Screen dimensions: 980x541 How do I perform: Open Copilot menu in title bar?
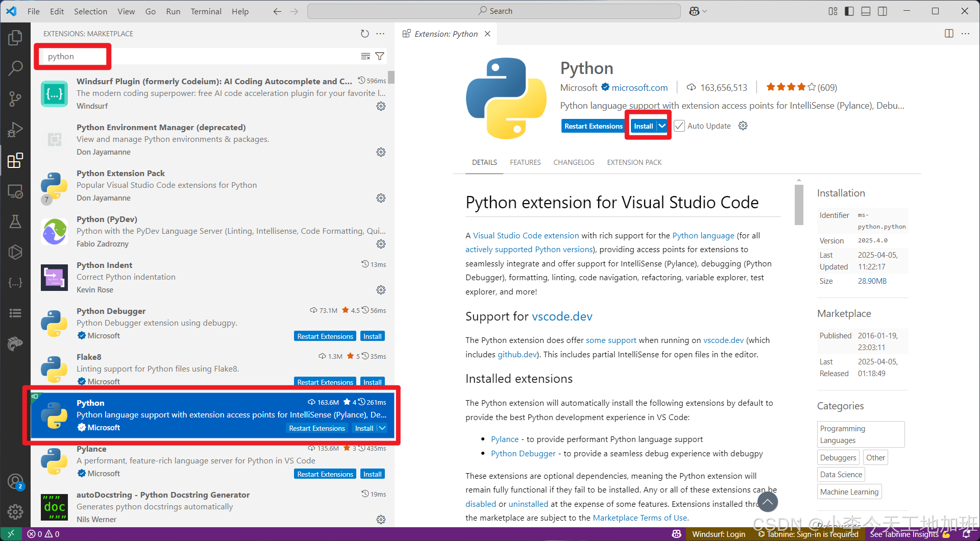(698, 11)
